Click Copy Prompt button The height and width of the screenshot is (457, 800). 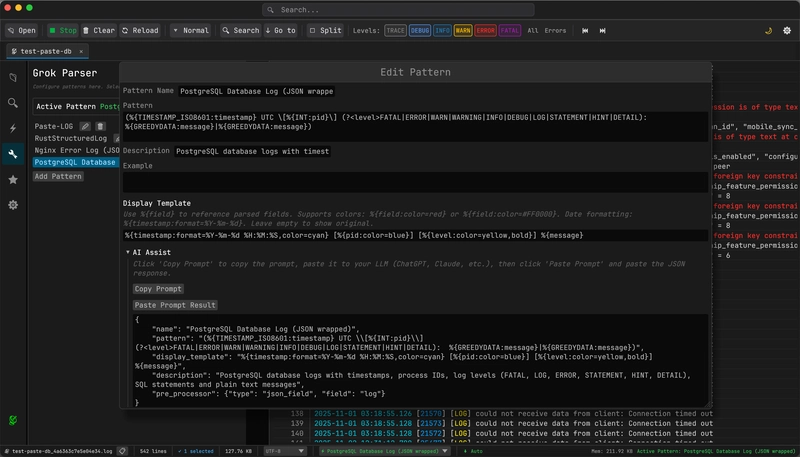tap(158, 289)
